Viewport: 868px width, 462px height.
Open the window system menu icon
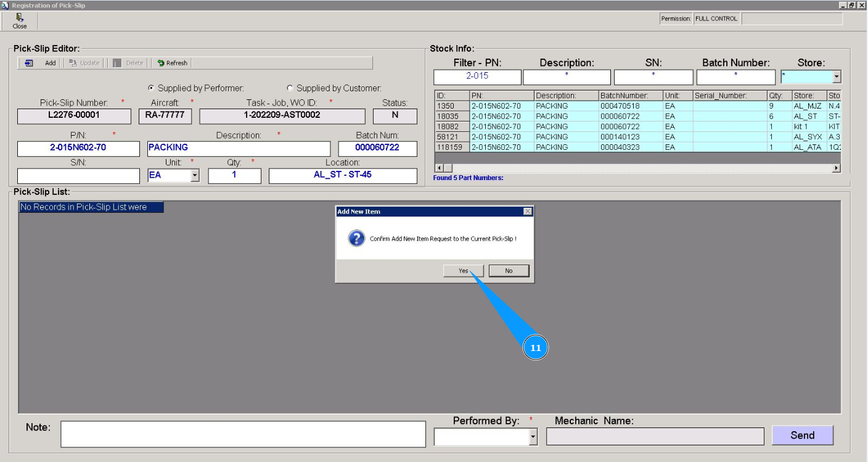[x=5, y=5]
